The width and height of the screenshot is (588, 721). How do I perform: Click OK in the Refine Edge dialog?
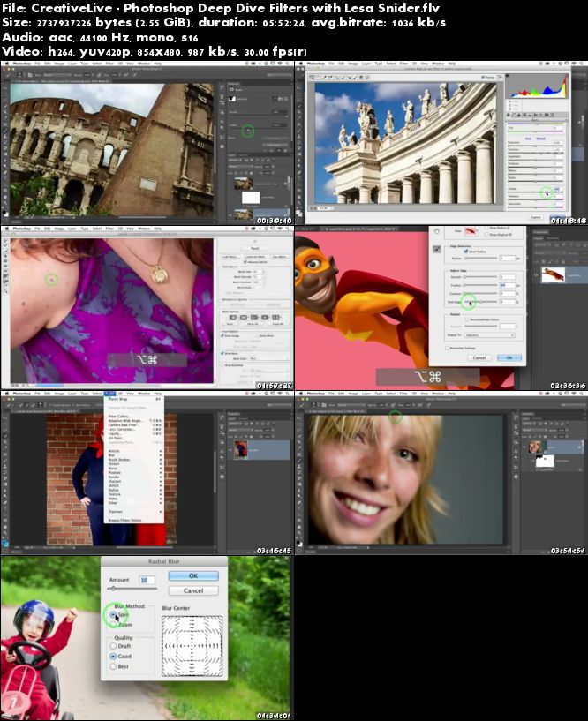click(509, 357)
